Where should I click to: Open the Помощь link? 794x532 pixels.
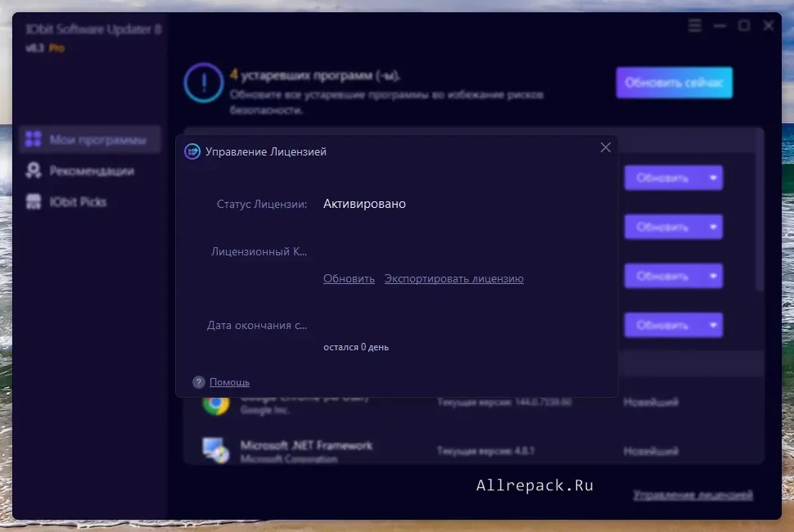pyautogui.click(x=229, y=382)
